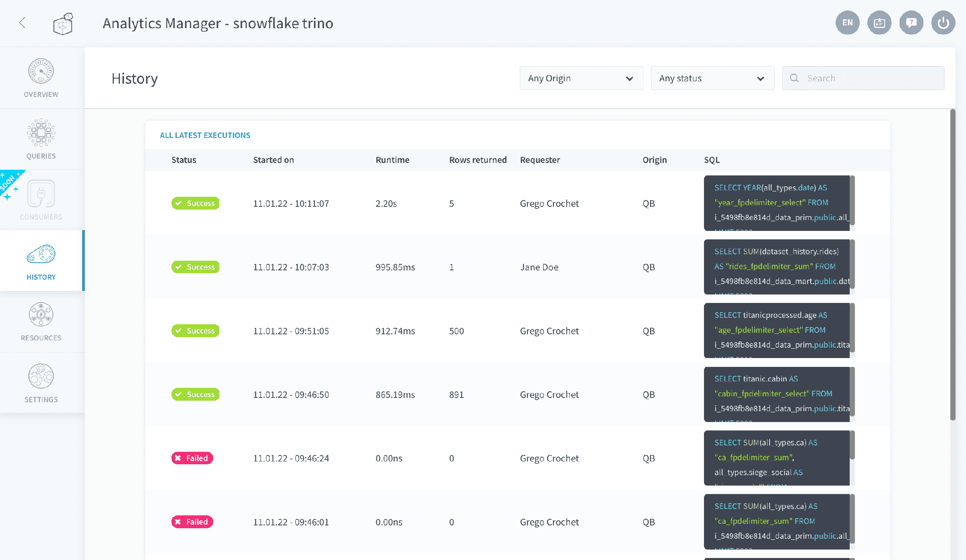Open the RESOURCES menu label
The height and width of the screenshot is (560, 966).
(41, 338)
